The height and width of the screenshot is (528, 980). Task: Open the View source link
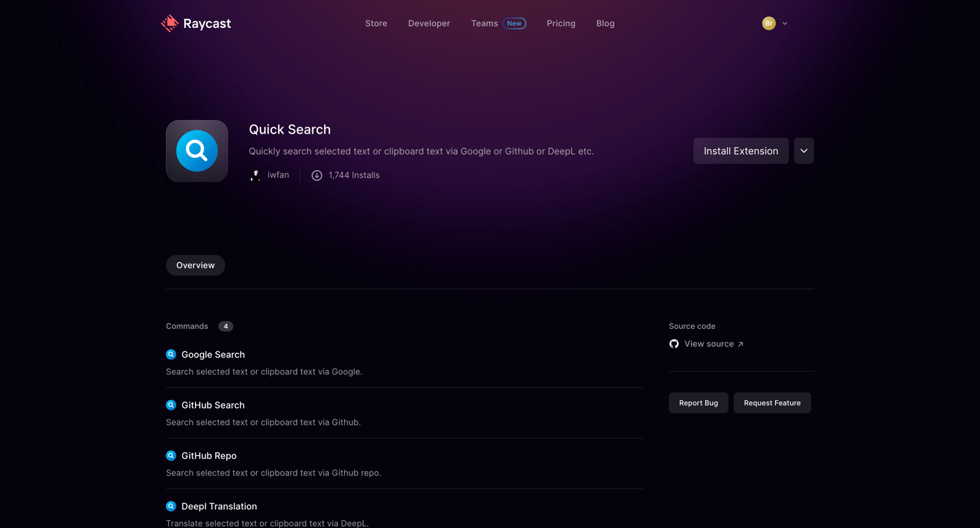[714, 344]
